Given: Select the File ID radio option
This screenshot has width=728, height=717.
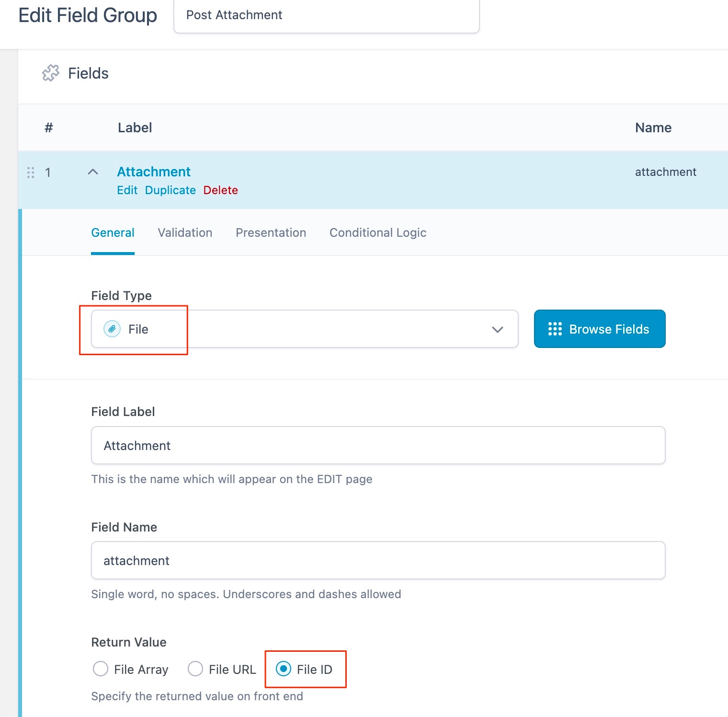Looking at the screenshot, I should pyautogui.click(x=284, y=669).
